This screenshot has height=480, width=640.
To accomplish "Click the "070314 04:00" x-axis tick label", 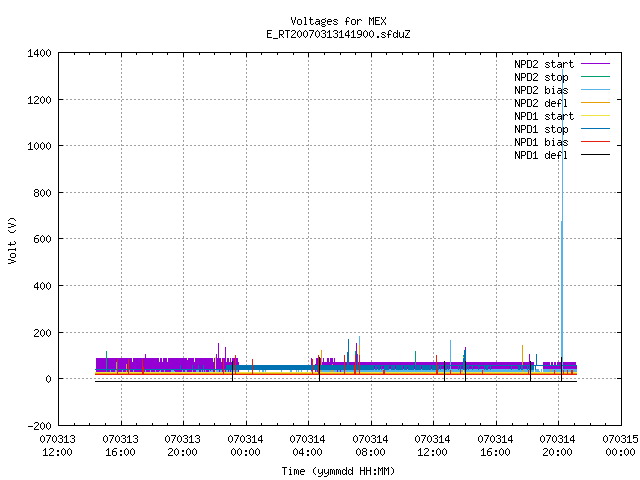I will tap(307, 446).
